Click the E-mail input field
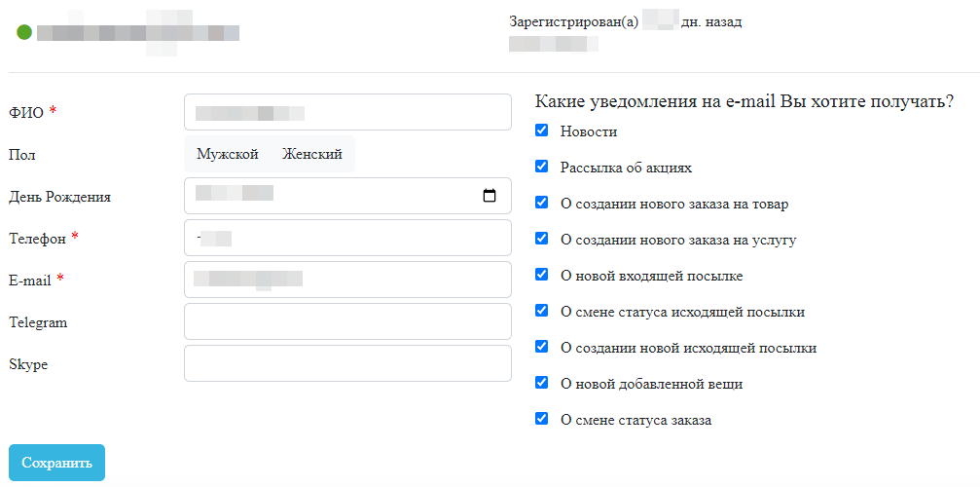 click(x=346, y=280)
